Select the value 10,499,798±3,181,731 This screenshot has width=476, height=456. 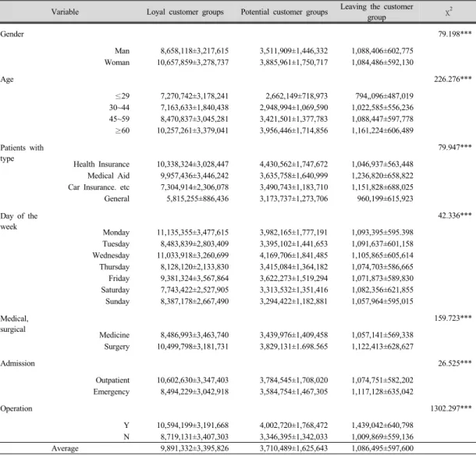pyautogui.click(x=193, y=347)
